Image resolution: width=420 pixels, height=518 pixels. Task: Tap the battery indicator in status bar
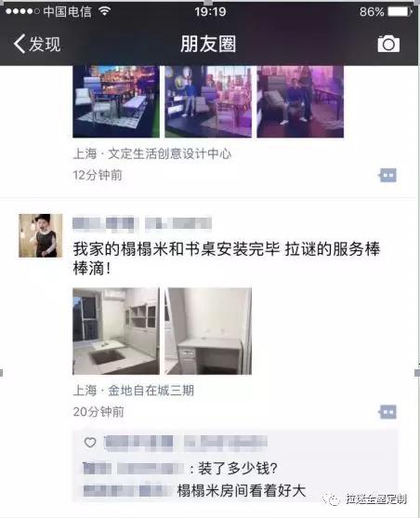(x=400, y=12)
